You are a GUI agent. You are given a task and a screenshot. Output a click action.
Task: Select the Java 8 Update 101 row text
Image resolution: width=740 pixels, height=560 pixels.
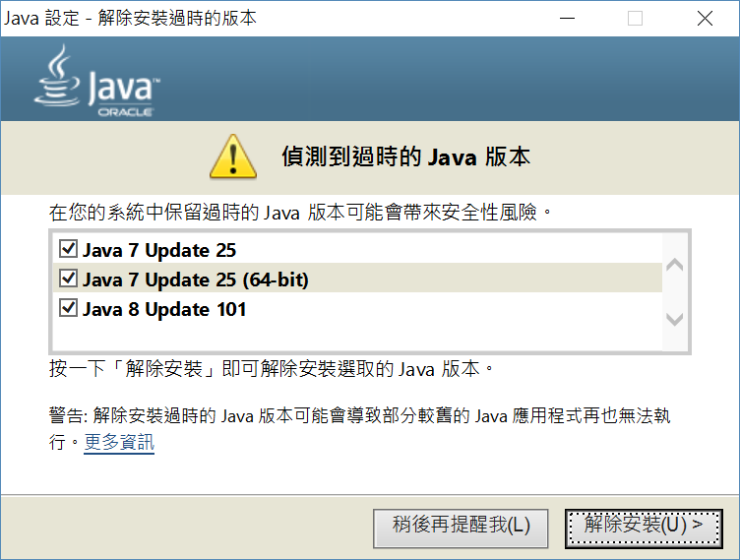[164, 310]
